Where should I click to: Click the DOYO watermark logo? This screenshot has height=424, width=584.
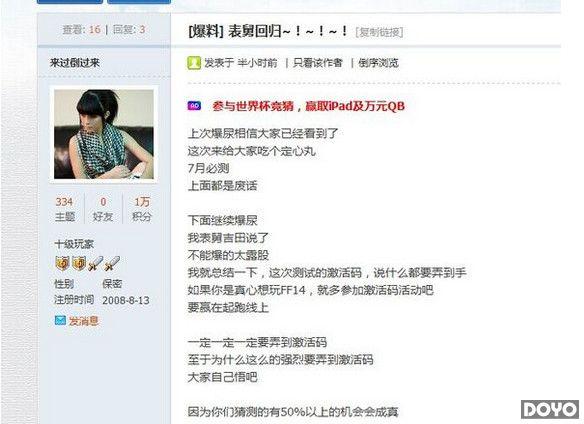(550, 409)
